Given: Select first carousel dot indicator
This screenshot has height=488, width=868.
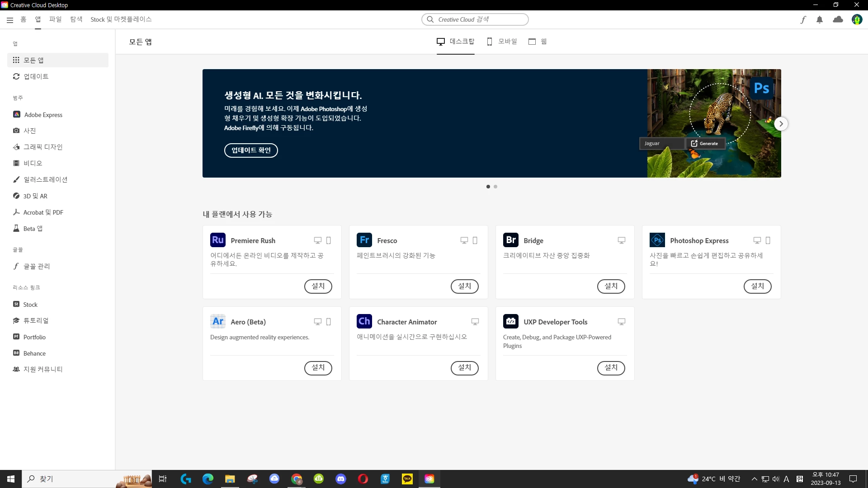Looking at the screenshot, I should tap(488, 187).
